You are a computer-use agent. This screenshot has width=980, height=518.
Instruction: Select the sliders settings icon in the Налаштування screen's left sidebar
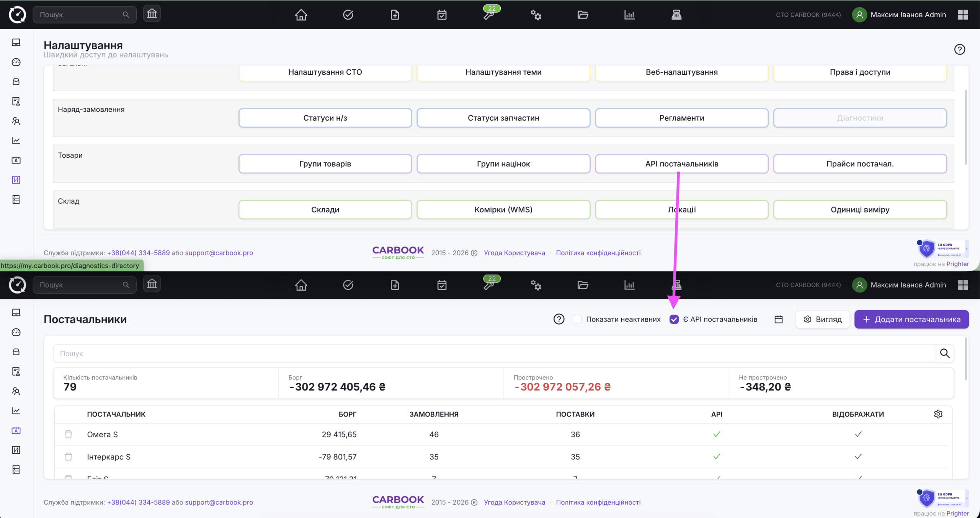coord(16,180)
